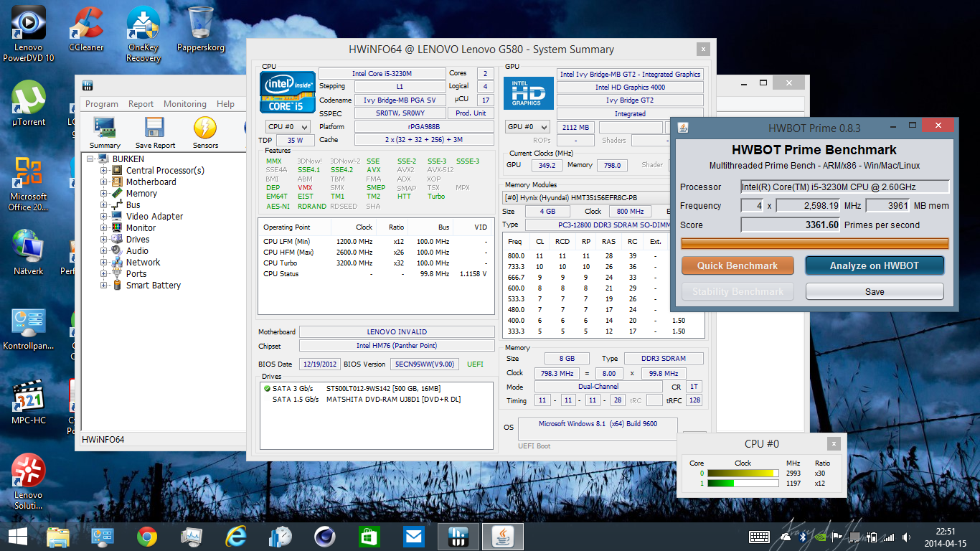The height and width of the screenshot is (551, 980).
Task: Open the CPU #0 selector dropdown
Action: pyautogui.click(x=287, y=127)
